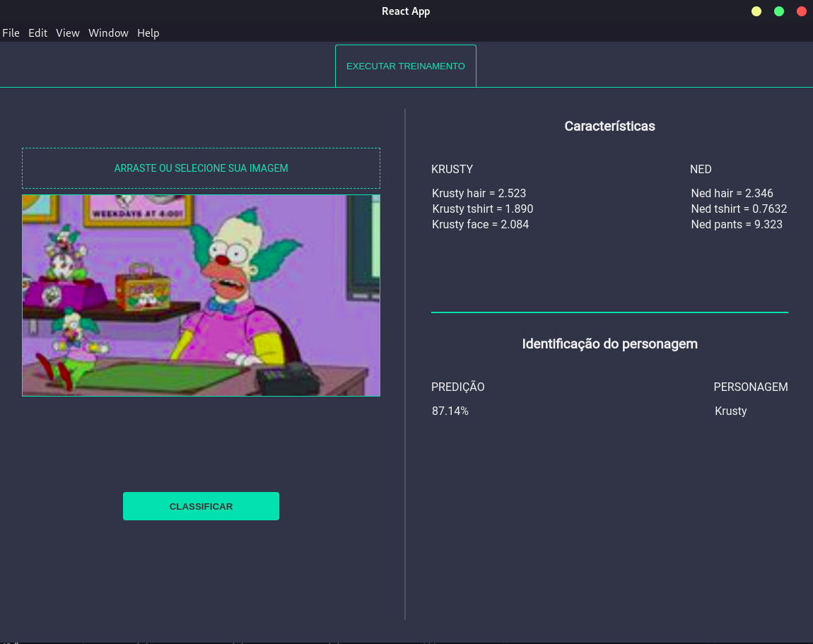Click the Identificação do personagem heading
Viewport: 813px width, 644px height.
[x=609, y=344]
